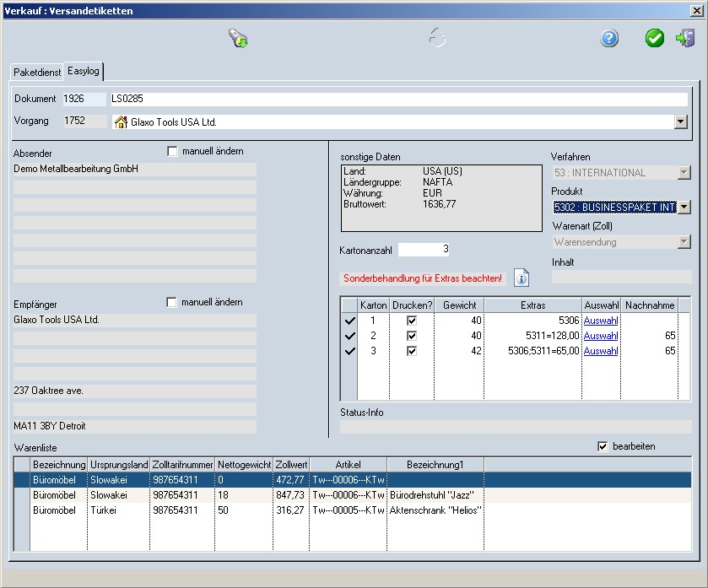This screenshot has width=708, height=588.
Task: Expand the Produkt dropdown
Action: click(x=684, y=207)
